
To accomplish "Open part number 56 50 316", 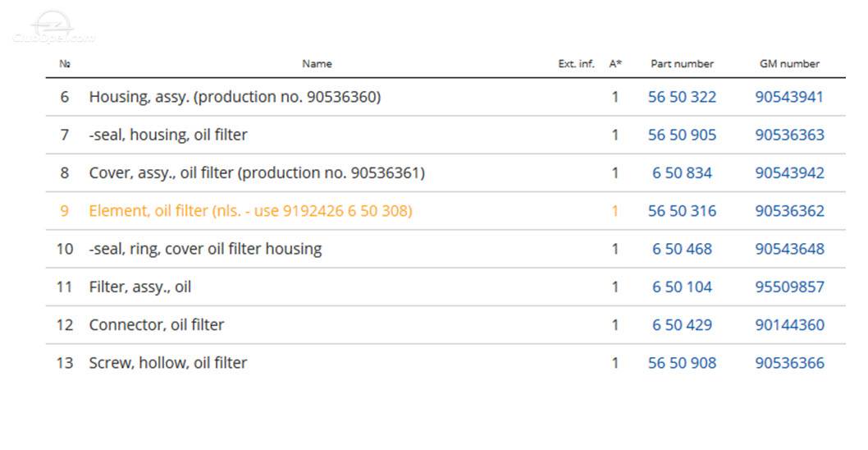I will coord(682,211).
